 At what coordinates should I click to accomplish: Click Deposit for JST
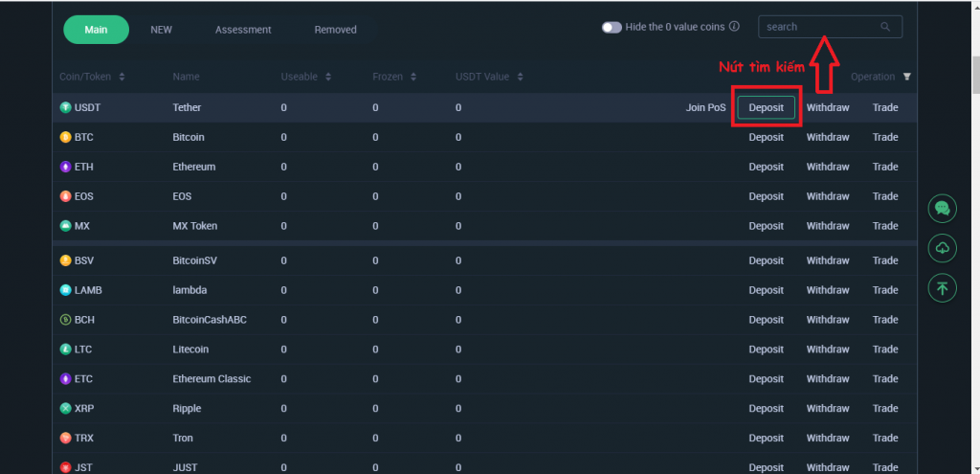767,467
